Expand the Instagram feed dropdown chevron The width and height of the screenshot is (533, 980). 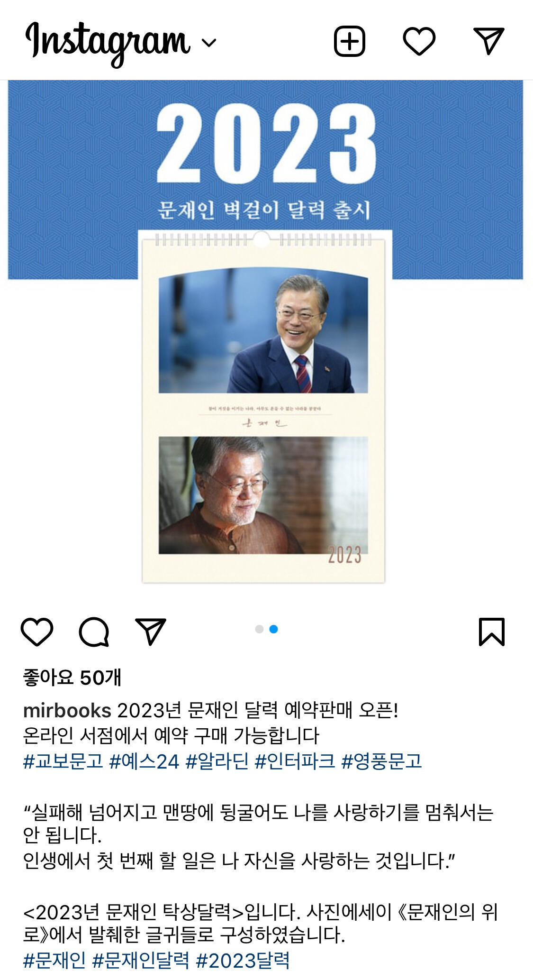click(x=209, y=43)
